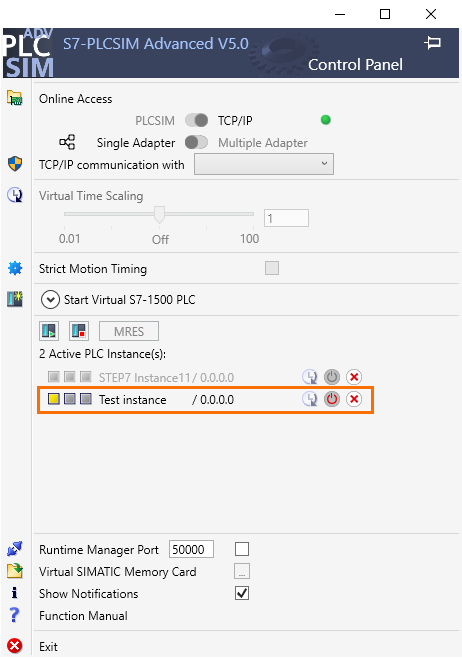Select the Test instance name text
Viewport: 462px width, 658px height.
point(133,400)
